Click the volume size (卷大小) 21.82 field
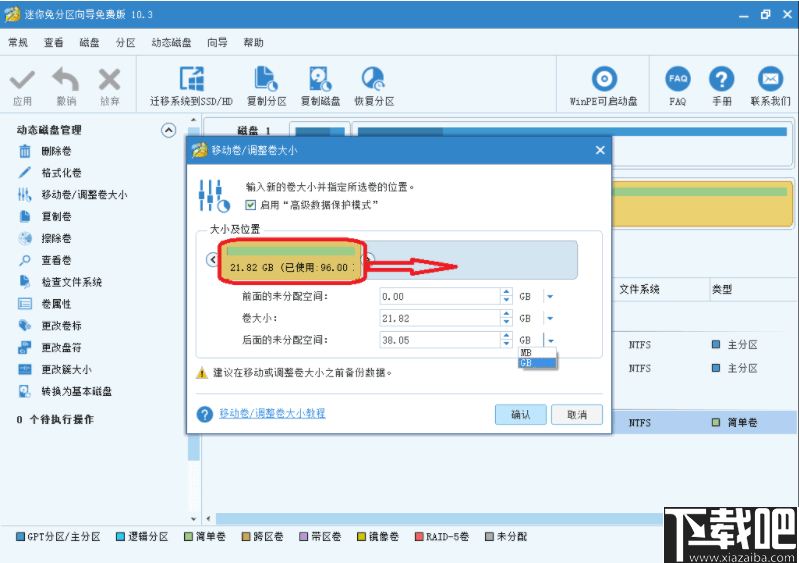 click(x=440, y=318)
